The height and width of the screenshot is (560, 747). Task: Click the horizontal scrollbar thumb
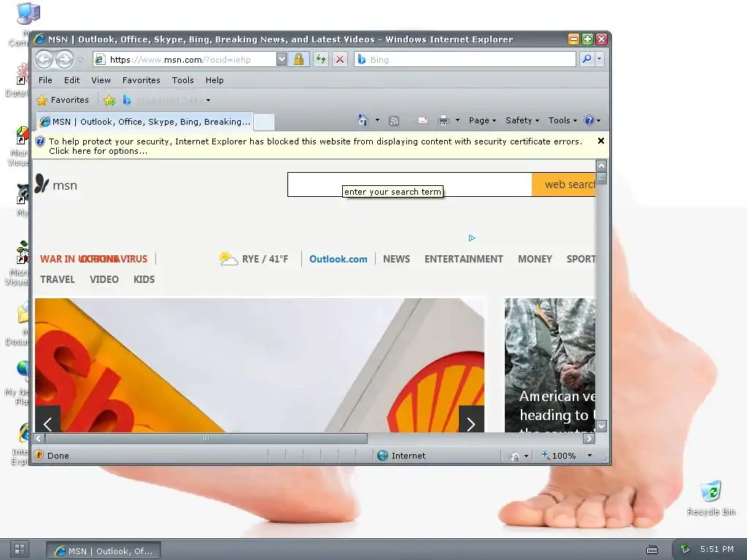pos(206,438)
